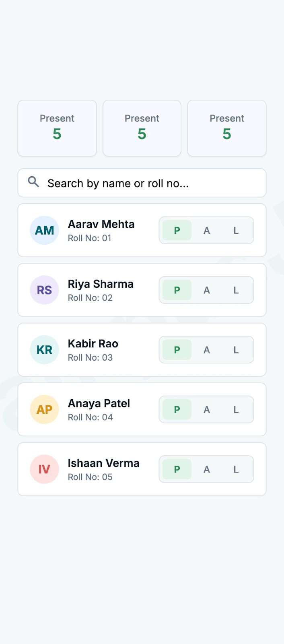Open the last Present summary card
This screenshot has width=284, height=644.
point(227,128)
